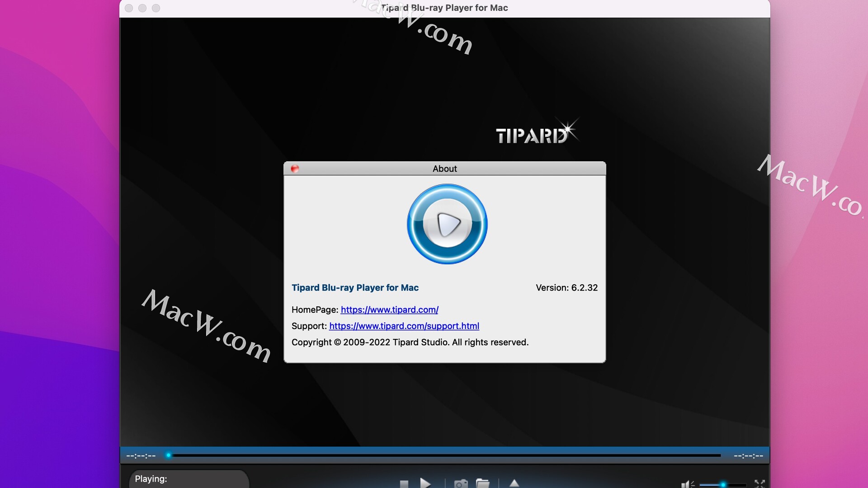Click the Tipard player logo in the About dialog
The width and height of the screenshot is (868, 488).
447,224
